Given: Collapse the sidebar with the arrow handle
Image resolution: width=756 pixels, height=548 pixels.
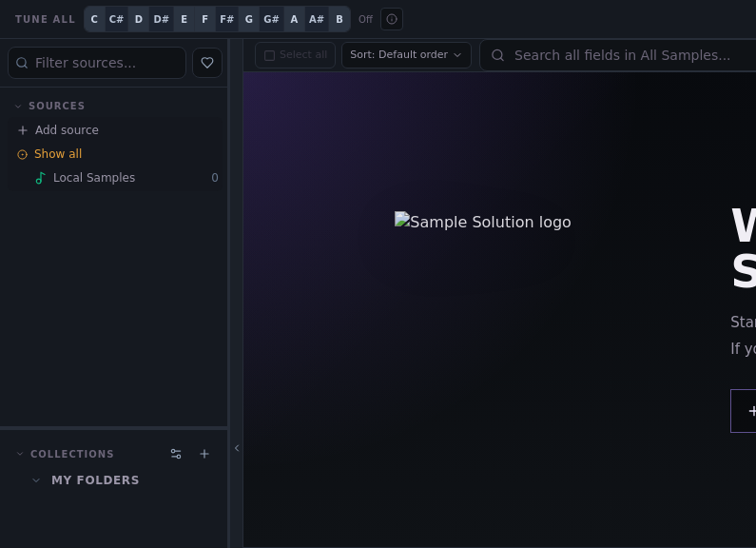Looking at the screenshot, I should 237,448.
